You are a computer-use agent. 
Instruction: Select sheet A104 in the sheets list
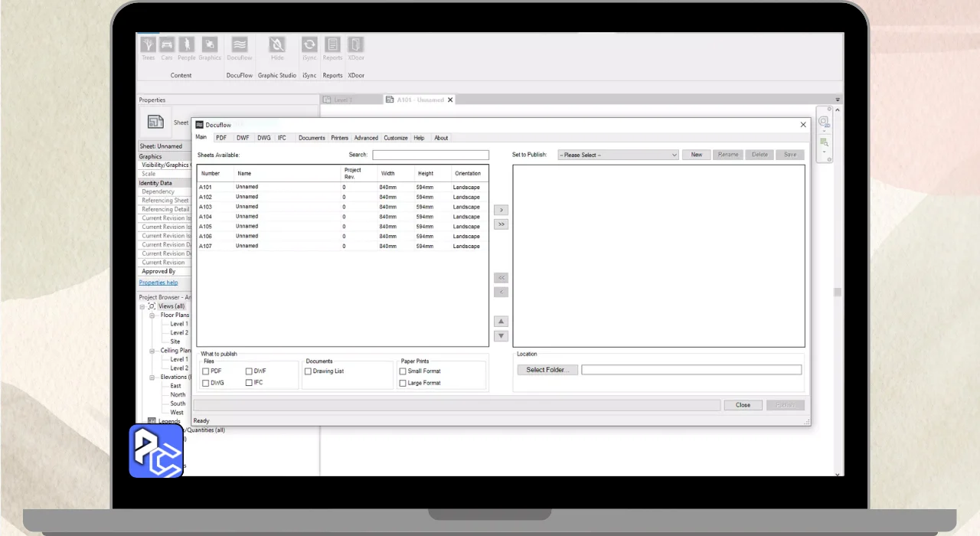pos(342,217)
